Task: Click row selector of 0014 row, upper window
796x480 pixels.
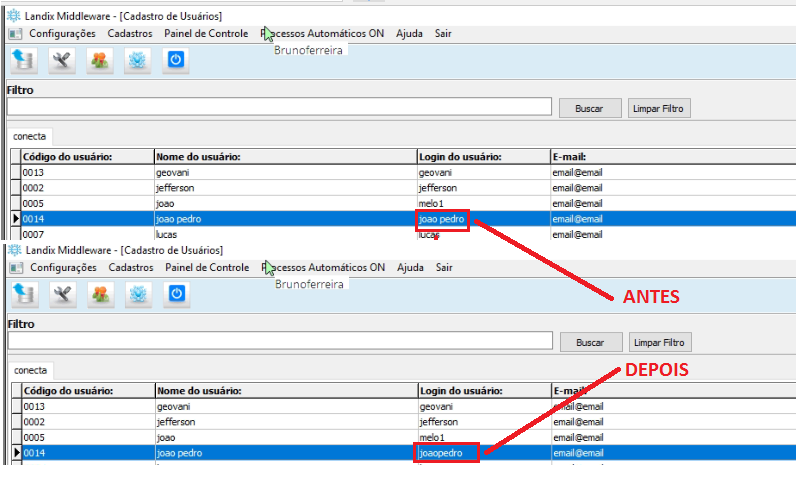Action: point(15,219)
